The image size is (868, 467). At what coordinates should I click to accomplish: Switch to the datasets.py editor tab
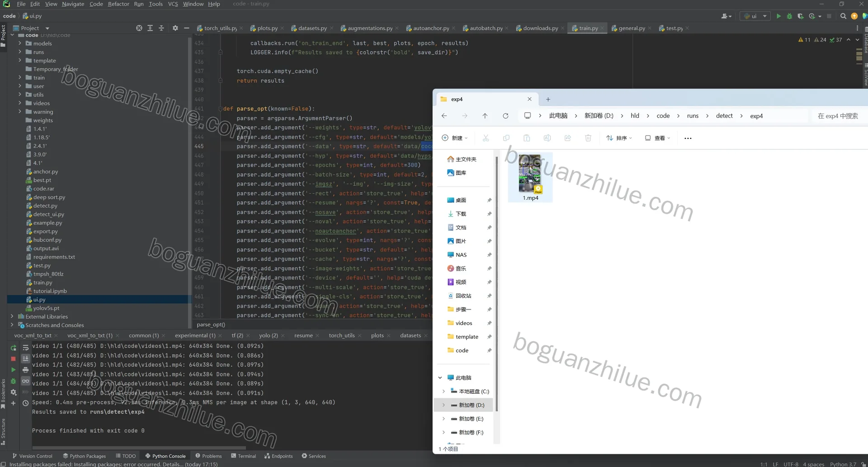click(312, 28)
